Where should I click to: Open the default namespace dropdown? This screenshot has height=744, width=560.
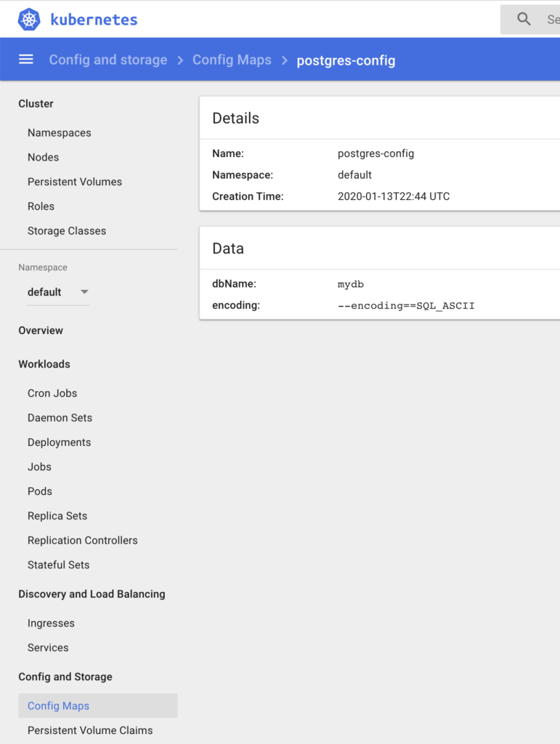[x=58, y=292]
